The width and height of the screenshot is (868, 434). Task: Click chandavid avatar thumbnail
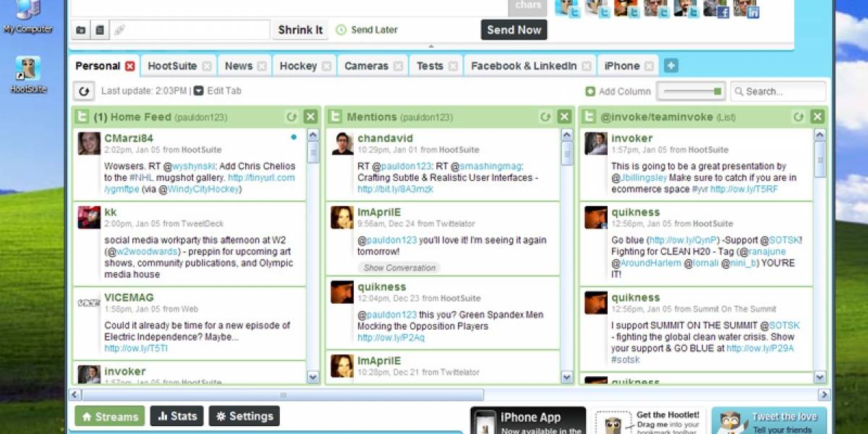(x=342, y=143)
